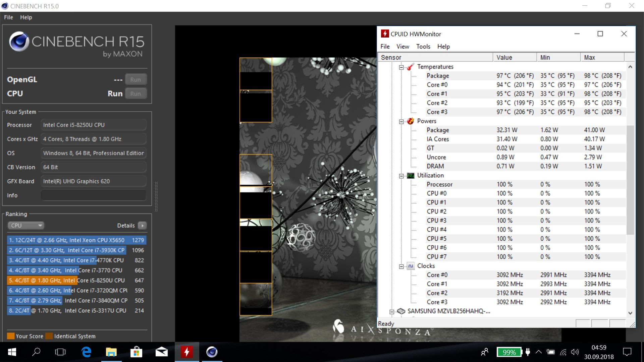This screenshot has width=644, height=362.
Task: Open the volume control in the system tray
Action: [x=575, y=352]
